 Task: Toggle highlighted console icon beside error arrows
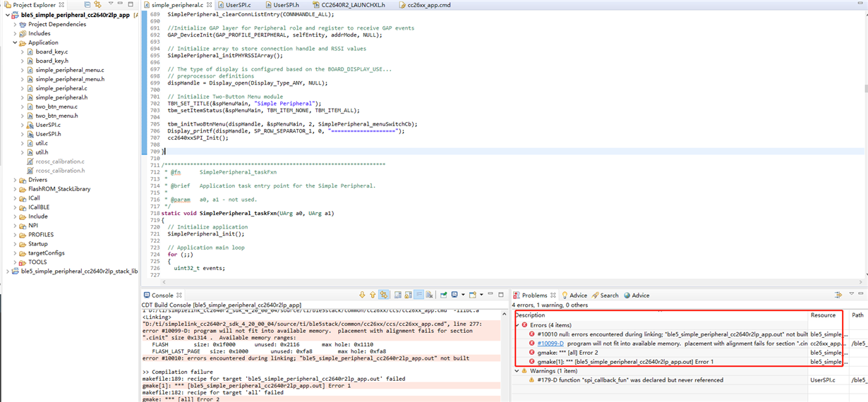tap(383, 295)
